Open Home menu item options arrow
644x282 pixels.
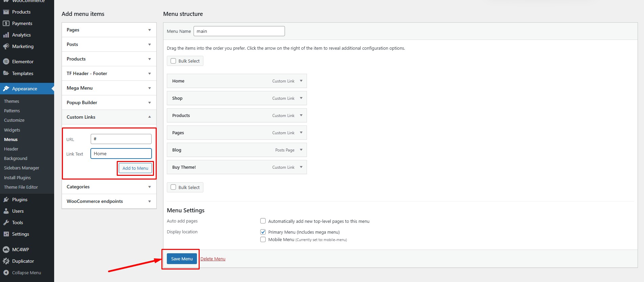pos(301,81)
